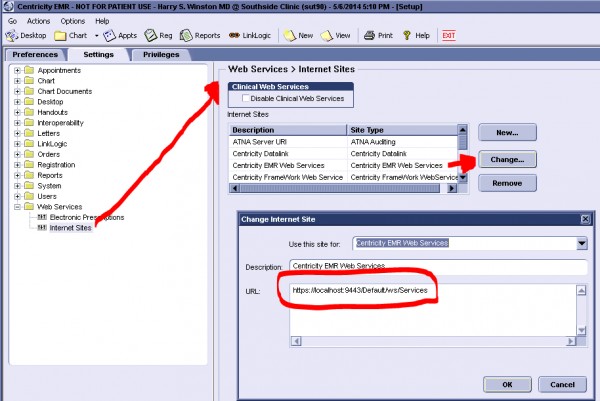Expand the Orders tree node
The image size is (600, 401).
17,154
